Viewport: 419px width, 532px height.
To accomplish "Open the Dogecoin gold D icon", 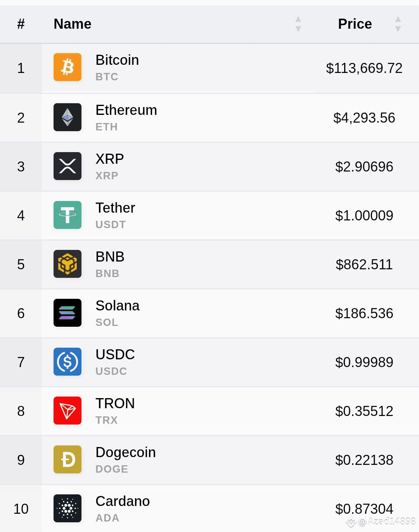I will 68,459.
